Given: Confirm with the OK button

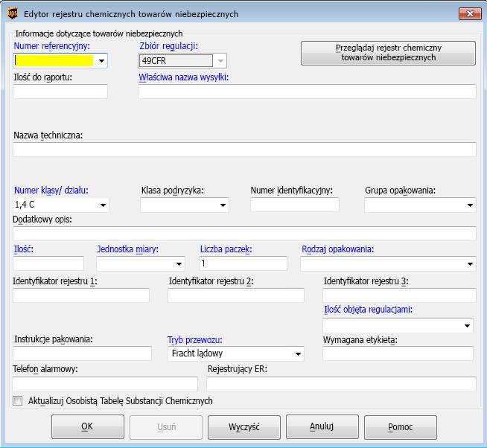Looking at the screenshot, I should point(88,427).
